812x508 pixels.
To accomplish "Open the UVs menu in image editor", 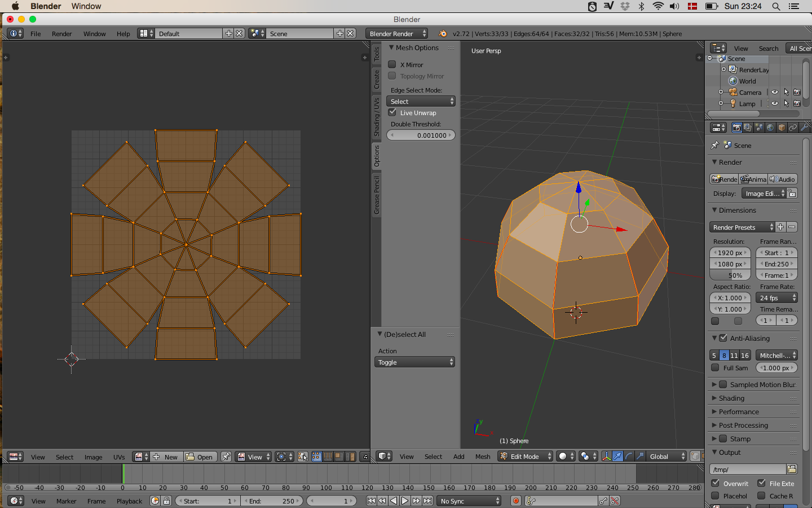I will coord(119,457).
